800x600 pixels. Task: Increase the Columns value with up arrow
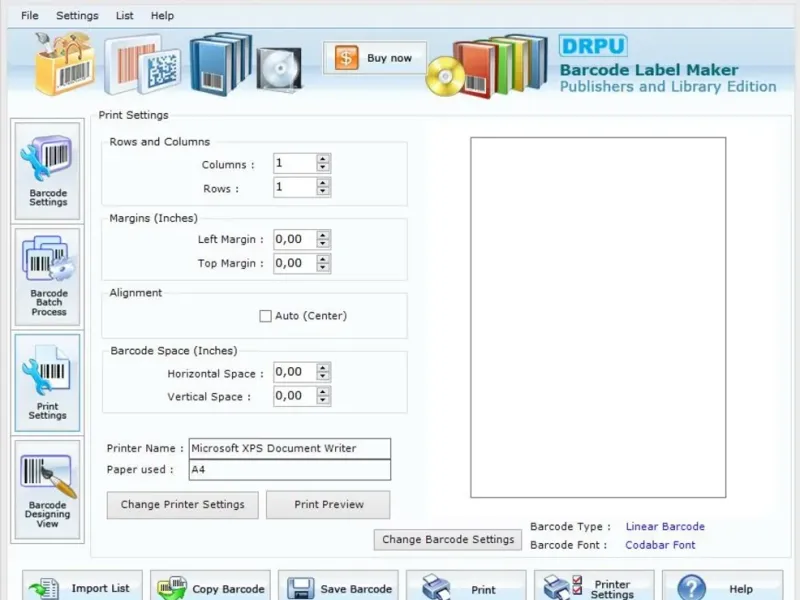tap(322, 159)
